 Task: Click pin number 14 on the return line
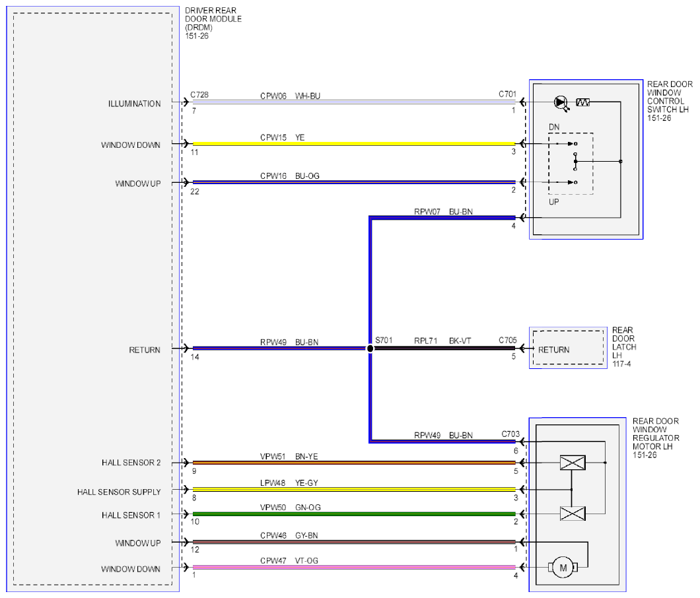(x=195, y=357)
